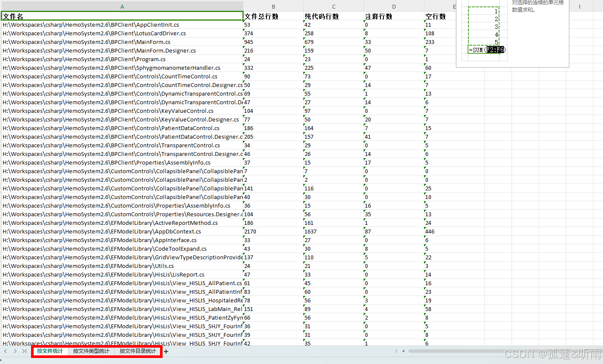Select the AppDbContext.cs file path cell
This screenshot has width=603, height=364.
pos(122,232)
